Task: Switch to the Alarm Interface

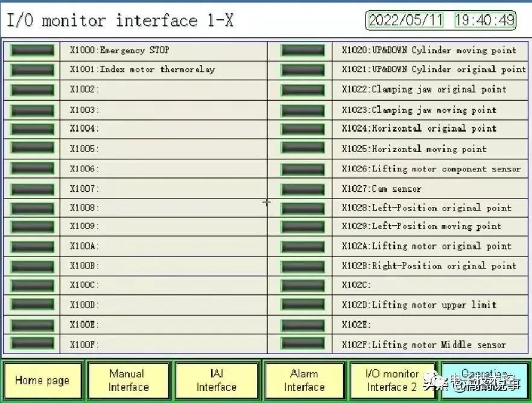Action: 304,381
